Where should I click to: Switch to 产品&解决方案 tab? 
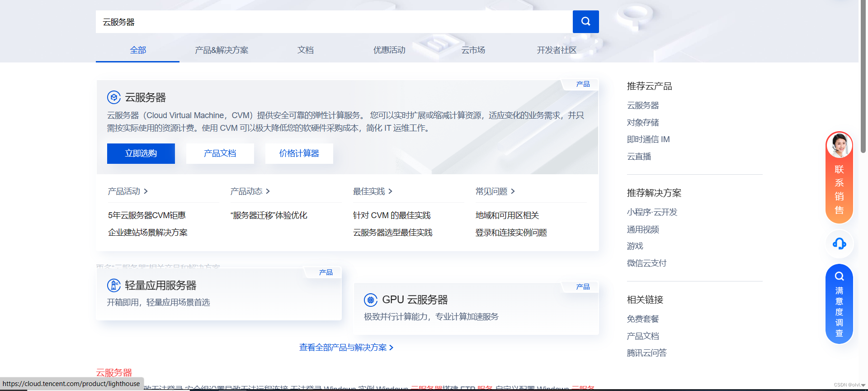point(222,50)
